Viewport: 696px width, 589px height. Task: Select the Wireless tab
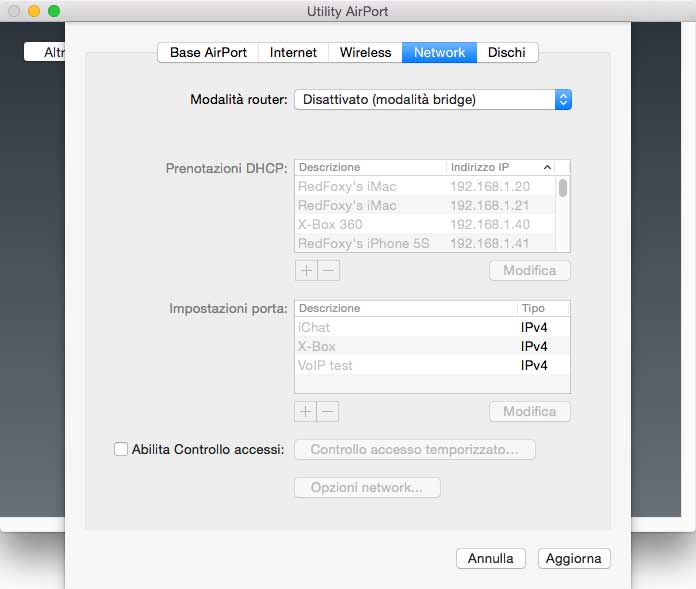(x=365, y=53)
